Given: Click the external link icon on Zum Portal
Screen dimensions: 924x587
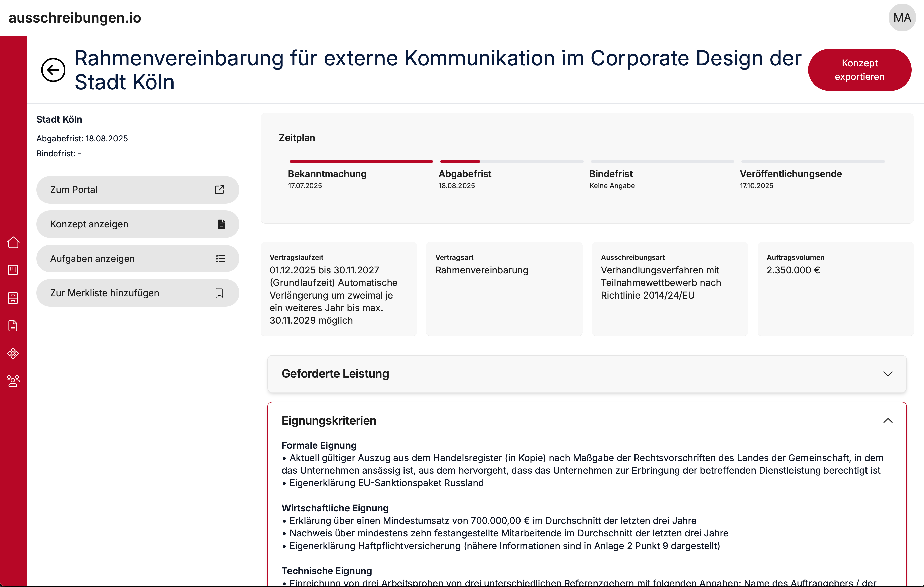Looking at the screenshot, I should click(x=219, y=190).
